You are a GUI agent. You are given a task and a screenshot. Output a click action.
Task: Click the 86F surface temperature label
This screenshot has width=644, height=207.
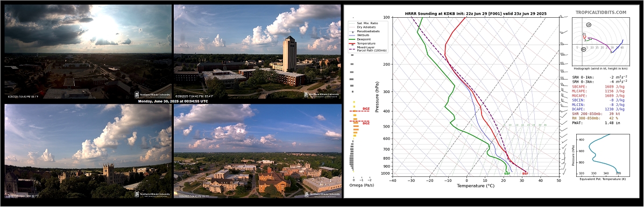(x=525, y=173)
